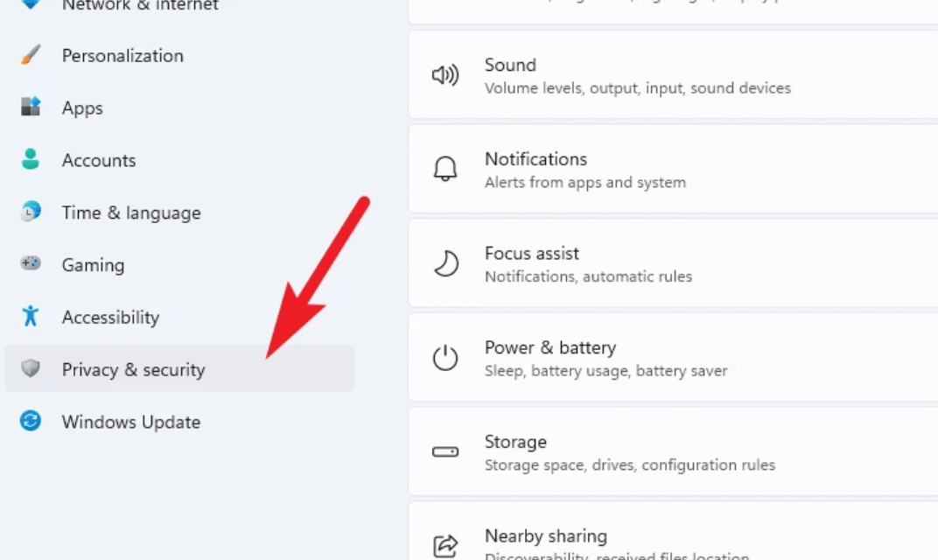Click the Personalization paintbrush icon
This screenshot has height=560, width=938.
(31, 55)
